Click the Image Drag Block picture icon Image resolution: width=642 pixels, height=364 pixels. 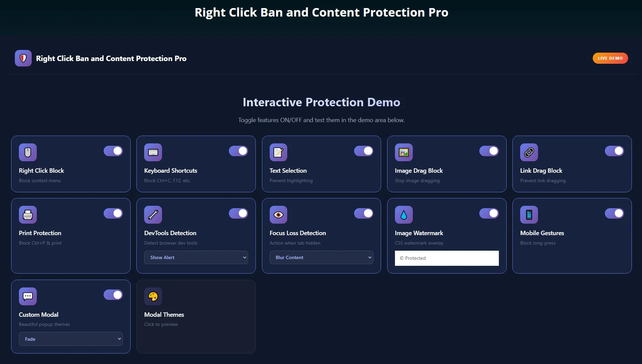tap(404, 152)
